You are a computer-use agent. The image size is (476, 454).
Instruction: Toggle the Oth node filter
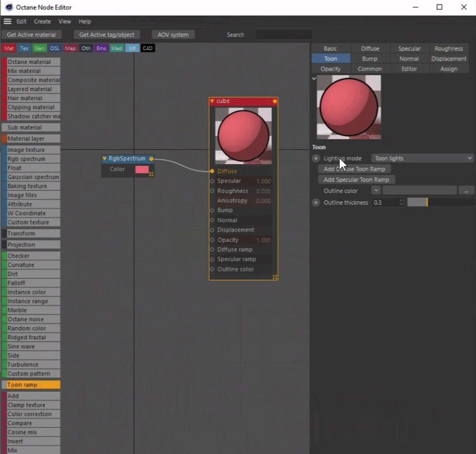86,48
